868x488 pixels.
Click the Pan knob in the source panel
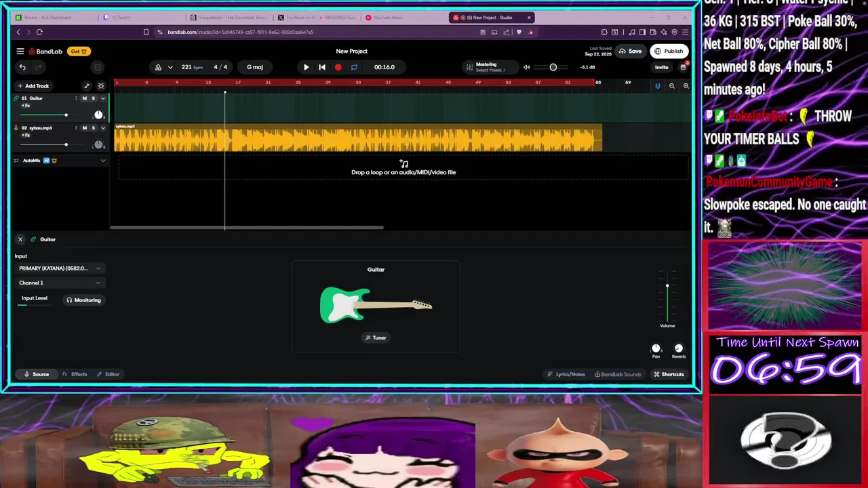656,348
